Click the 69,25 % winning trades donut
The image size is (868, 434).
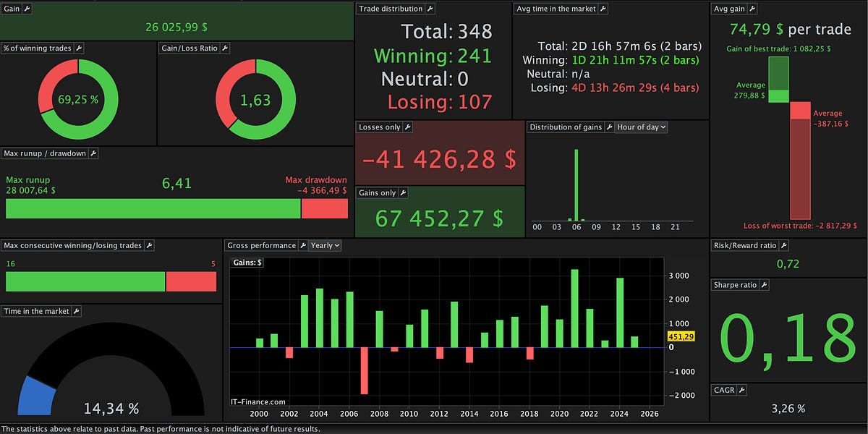click(79, 99)
